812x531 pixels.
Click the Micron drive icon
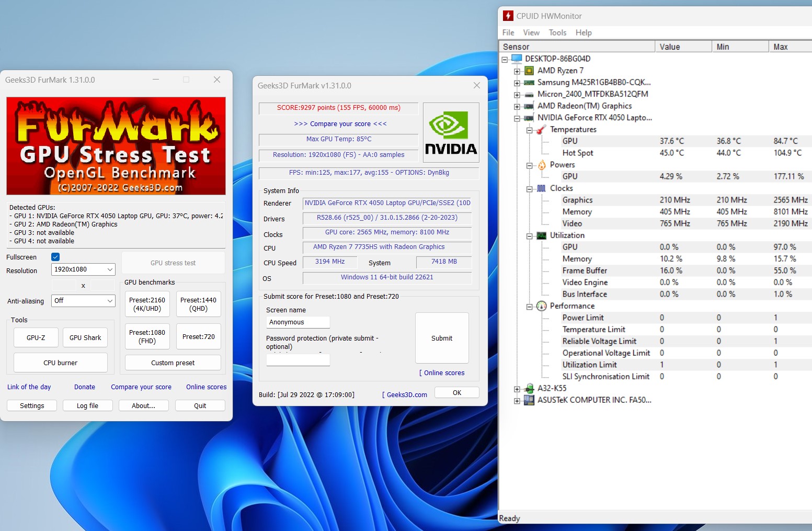pos(529,95)
